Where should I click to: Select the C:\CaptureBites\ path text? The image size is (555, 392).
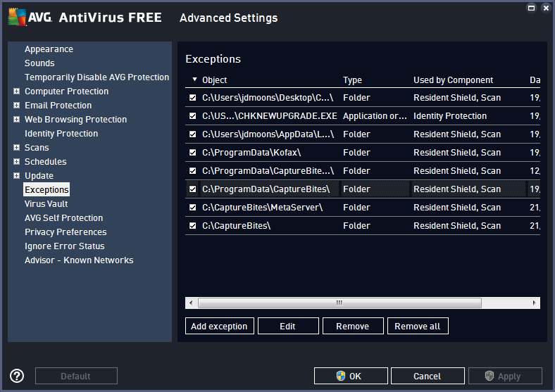click(236, 226)
